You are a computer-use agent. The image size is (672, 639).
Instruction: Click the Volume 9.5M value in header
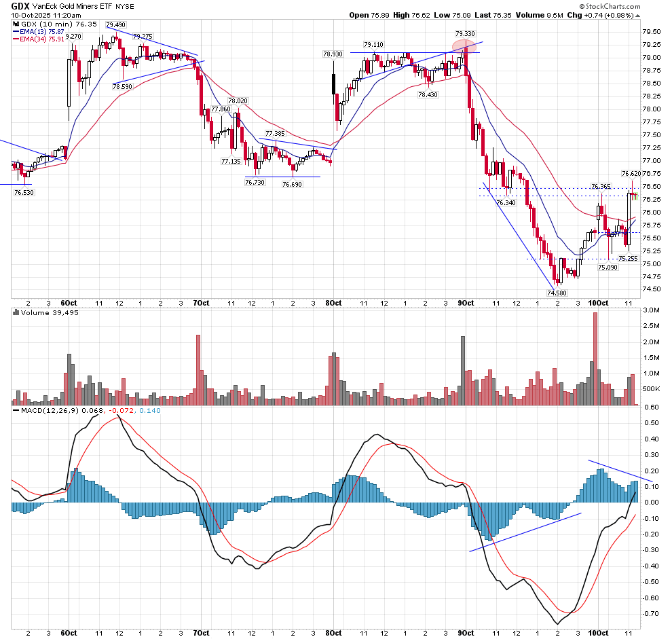542,15
